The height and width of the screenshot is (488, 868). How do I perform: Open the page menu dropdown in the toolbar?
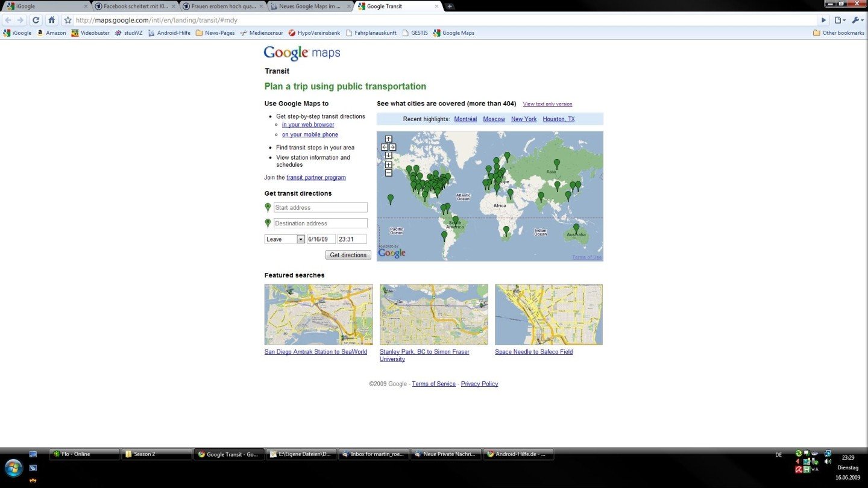click(x=840, y=20)
